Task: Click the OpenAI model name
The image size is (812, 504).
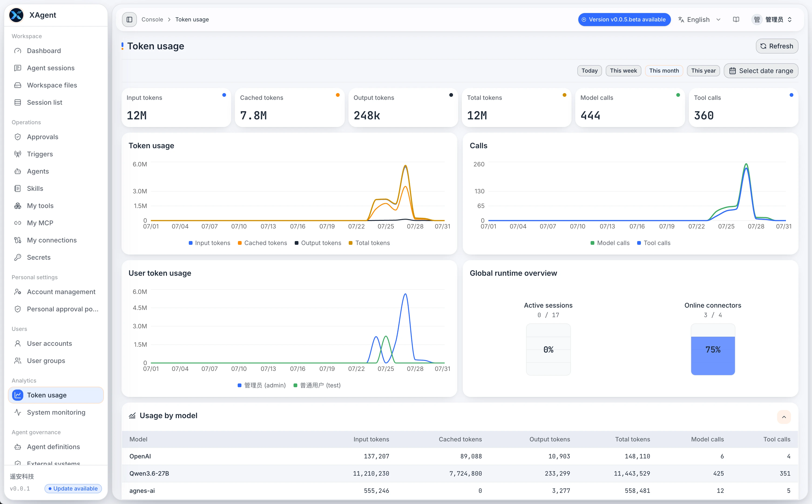Action: [x=140, y=456]
